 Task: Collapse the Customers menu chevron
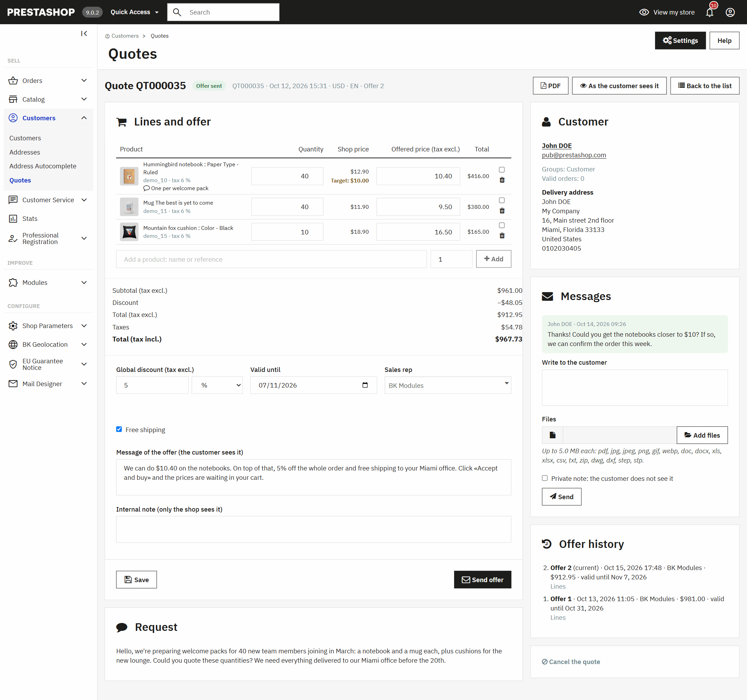[84, 118]
